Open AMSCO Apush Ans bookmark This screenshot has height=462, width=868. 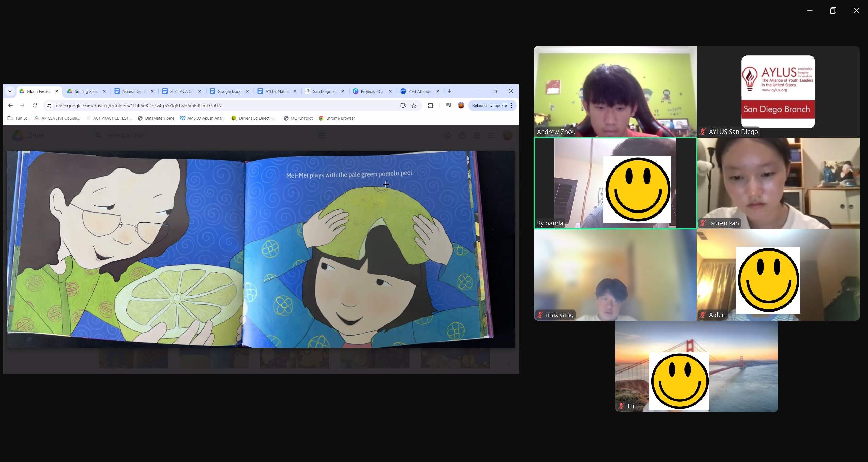pos(202,118)
